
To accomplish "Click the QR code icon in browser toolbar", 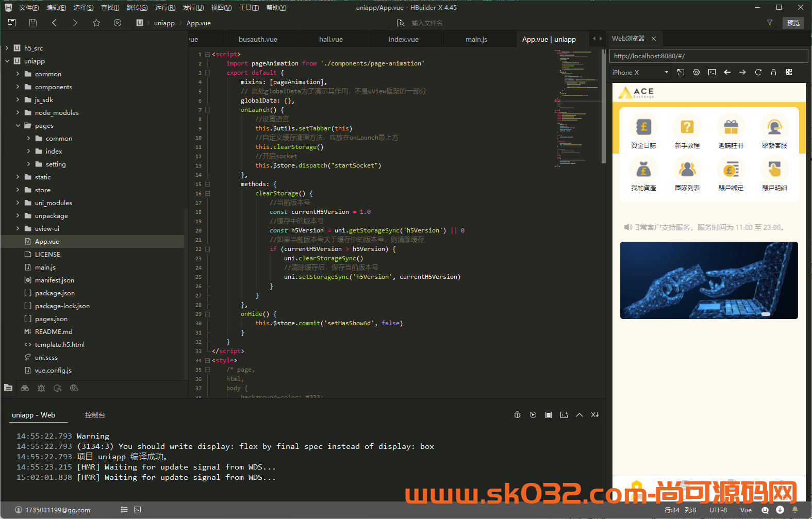I will point(789,72).
